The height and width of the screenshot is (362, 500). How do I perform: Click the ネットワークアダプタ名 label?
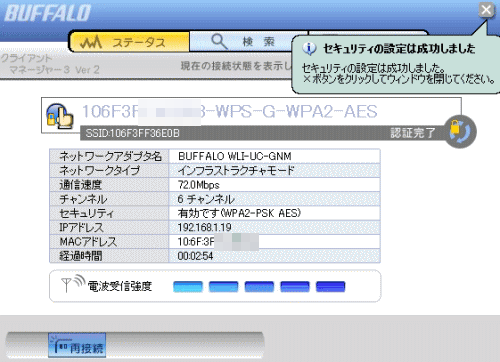[x=110, y=156]
